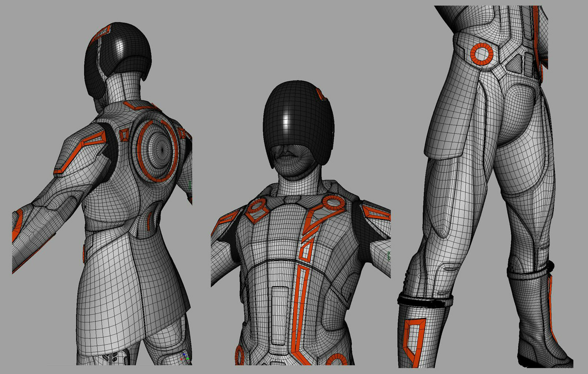The height and width of the screenshot is (374, 588).
Task: Click the blue axis handle of the manipulator
Action: point(184,354)
